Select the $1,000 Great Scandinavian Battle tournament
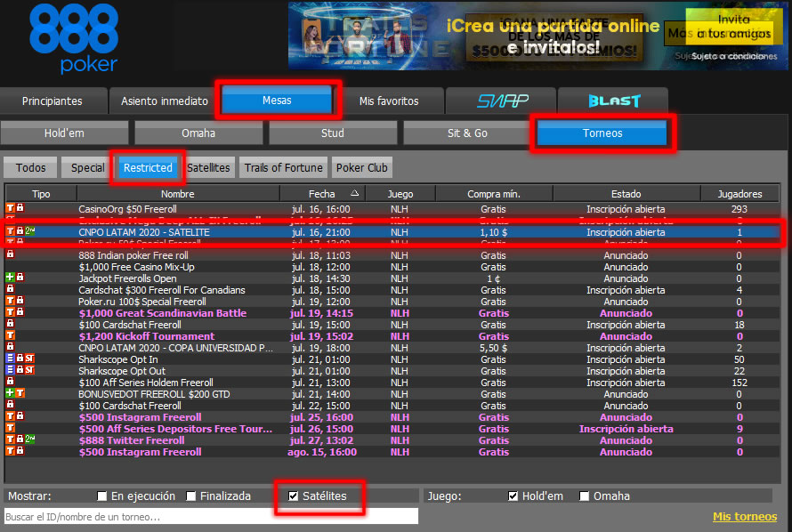Screen dimensions: 792x532 click(163, 313)
